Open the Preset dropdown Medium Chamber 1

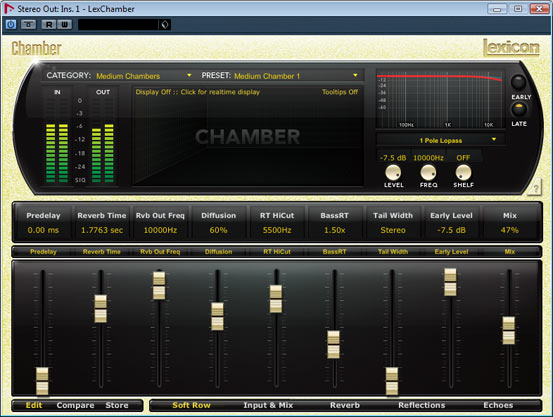tap(296, 76)
